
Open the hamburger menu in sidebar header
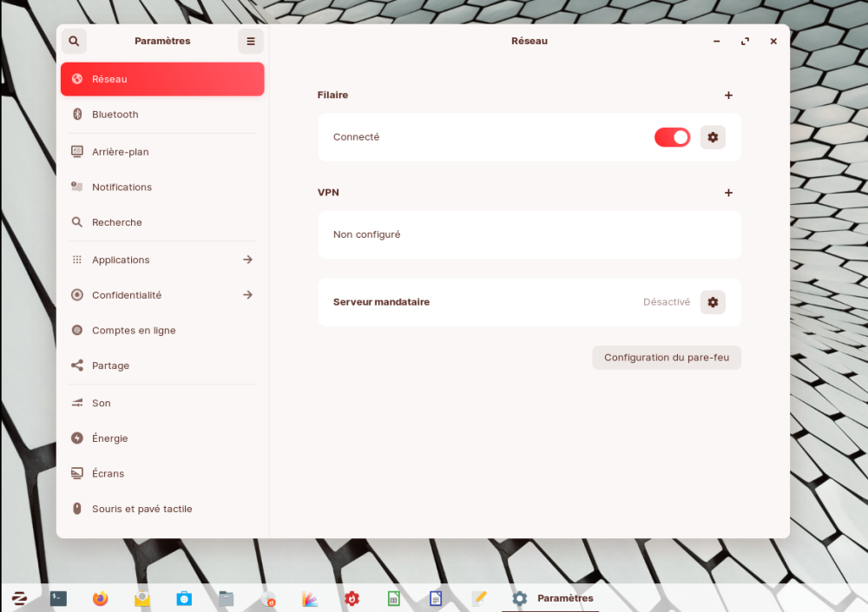pyautogui.click(x=251, y=41)
